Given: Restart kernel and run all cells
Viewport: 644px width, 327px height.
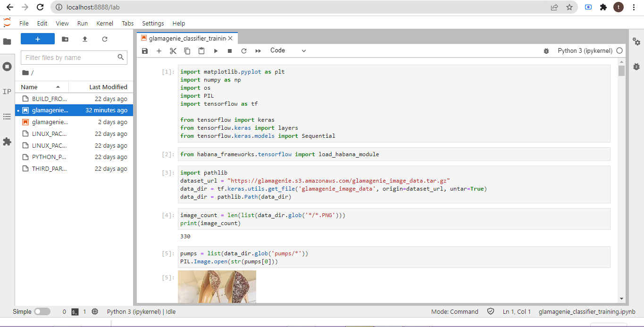Looking at the screenshot, I should (258, 51).
